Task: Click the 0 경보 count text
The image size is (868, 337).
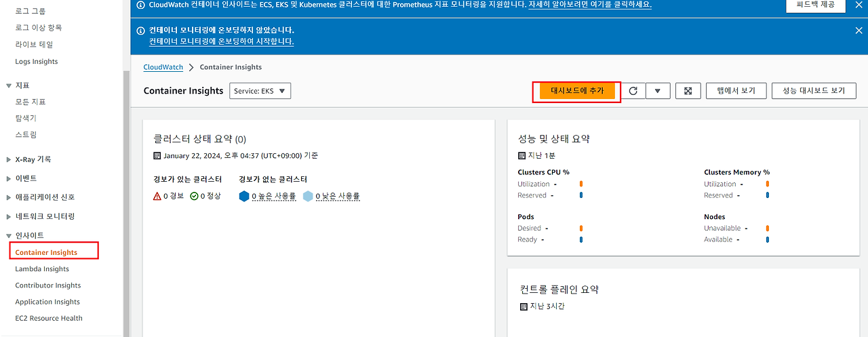Action: click(174, 196)
